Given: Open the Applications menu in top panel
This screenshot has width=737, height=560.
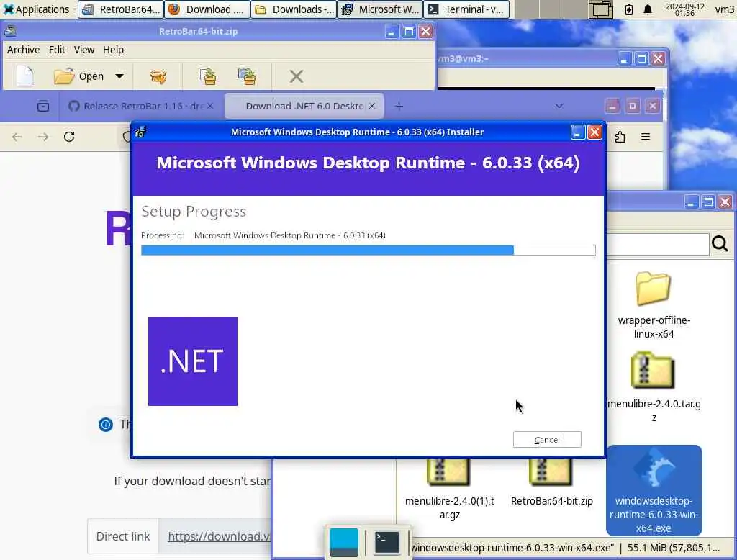Looking at the screenshot, I should 37,9.
